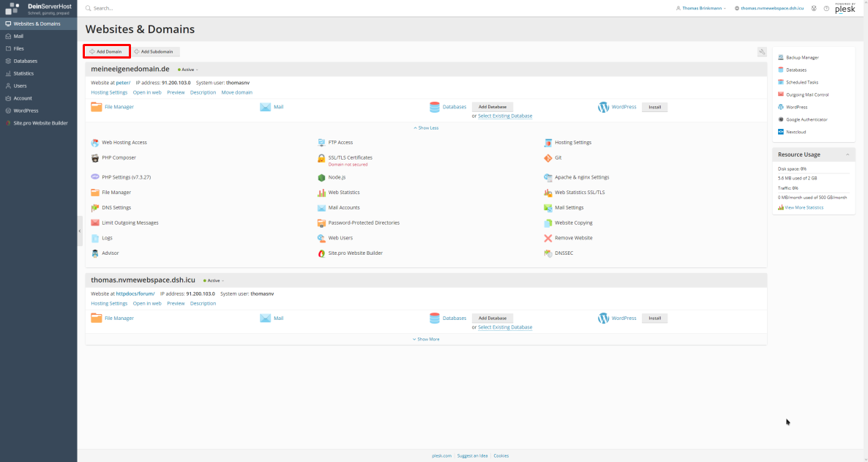868x462 pixels.
Task: Click the wrench settings icon
Action: pos(762,52)
